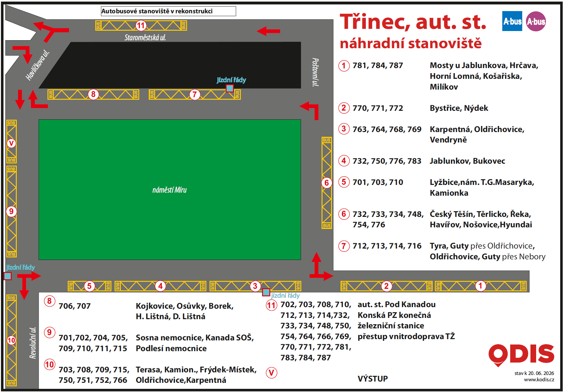Select bus stop 9 marker on left side

pos(11,211)
